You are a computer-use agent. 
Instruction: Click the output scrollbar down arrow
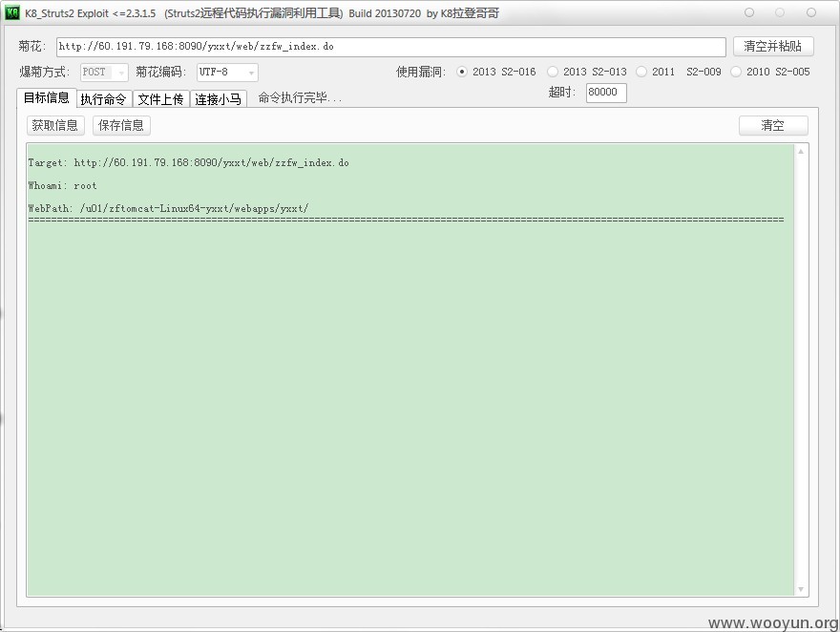click(801, 589)
